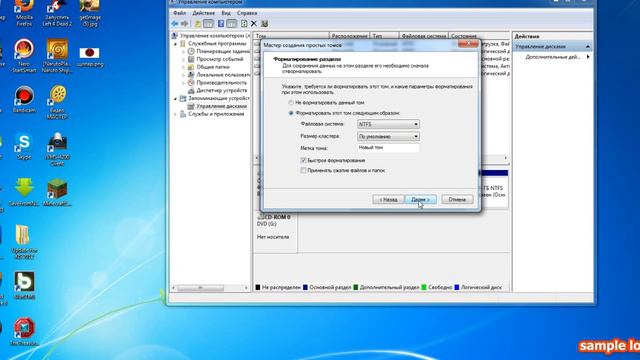The image size is (640, 360).
Task: Open the 'Действие' menu
Action: tap(203, 13)
